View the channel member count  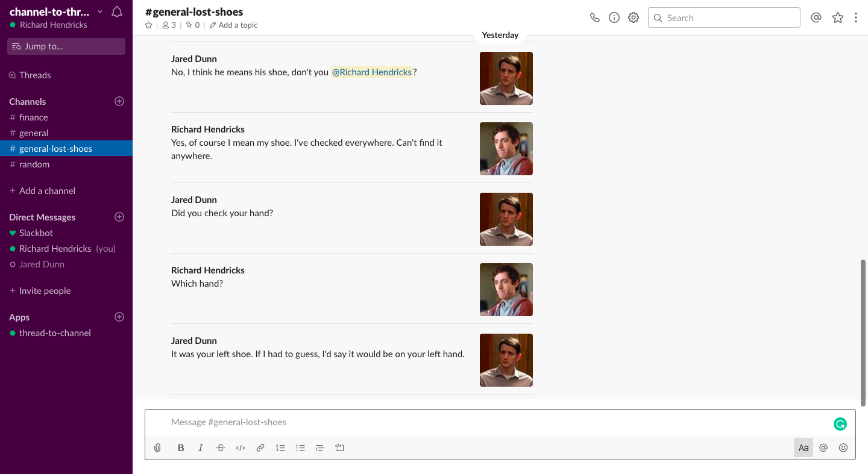click(169, 25)
